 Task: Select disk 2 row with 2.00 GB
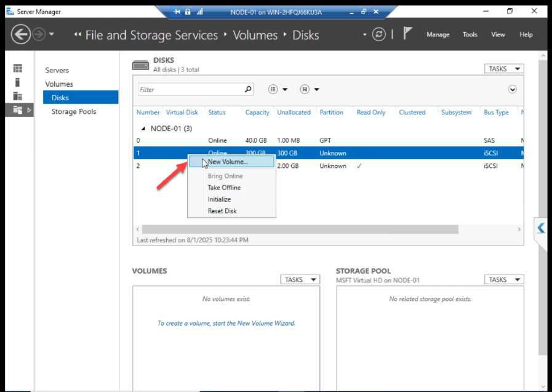click(x=328, y=166)
